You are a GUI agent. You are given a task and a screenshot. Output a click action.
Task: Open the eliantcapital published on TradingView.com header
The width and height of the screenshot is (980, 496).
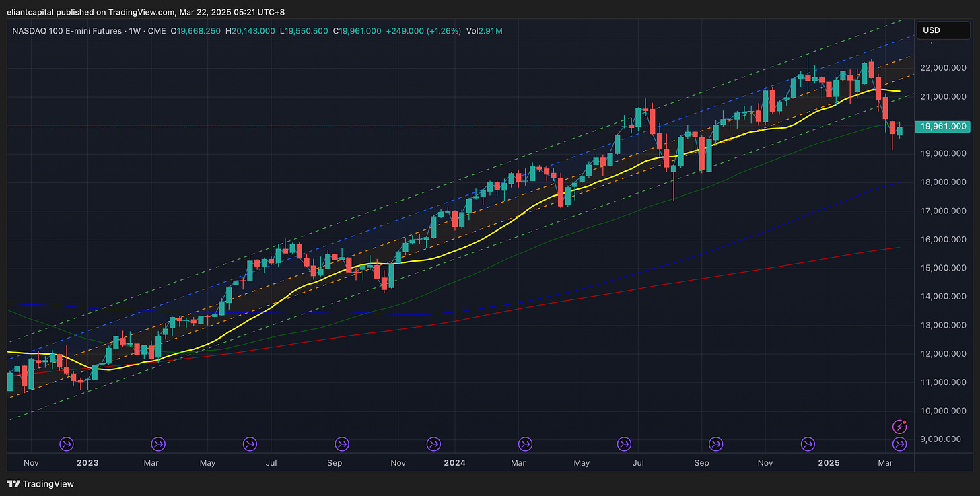point(147,11)
